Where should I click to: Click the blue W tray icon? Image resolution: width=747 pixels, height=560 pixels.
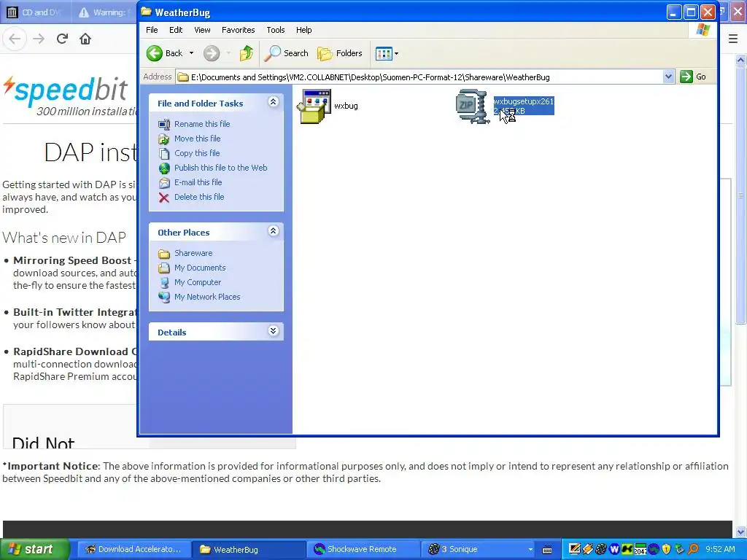[614, 549]
